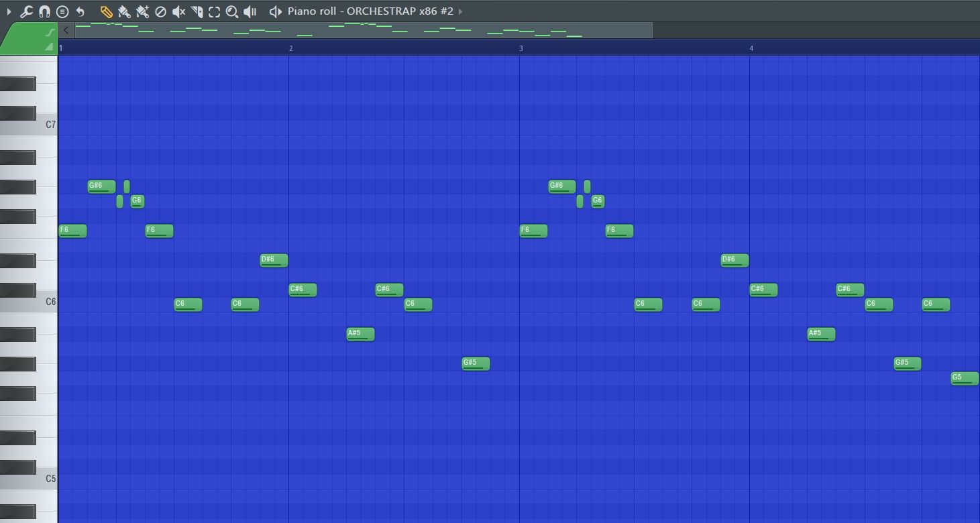
Task: Jump to bar 3 on the timeline
Action: coord(521,48)
